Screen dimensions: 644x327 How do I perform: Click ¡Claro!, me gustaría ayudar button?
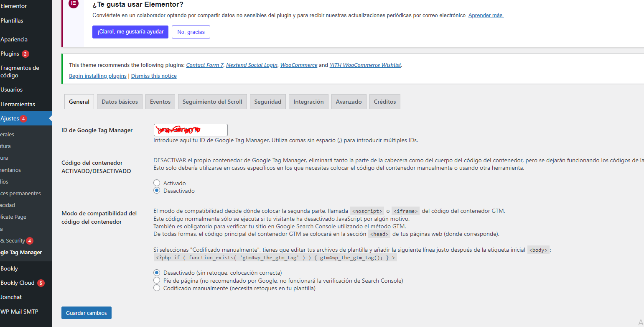[130, 32]
